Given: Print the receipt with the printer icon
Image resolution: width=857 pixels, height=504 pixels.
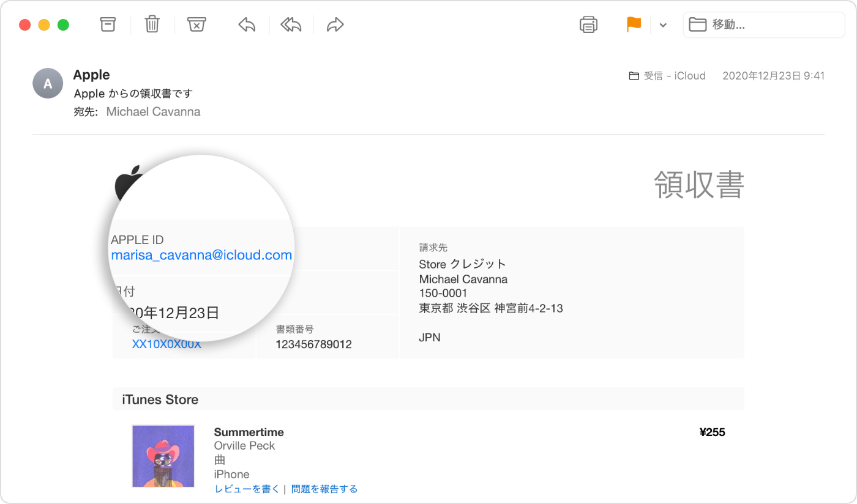Looking at the screenshot, I should tap(588, 24).
